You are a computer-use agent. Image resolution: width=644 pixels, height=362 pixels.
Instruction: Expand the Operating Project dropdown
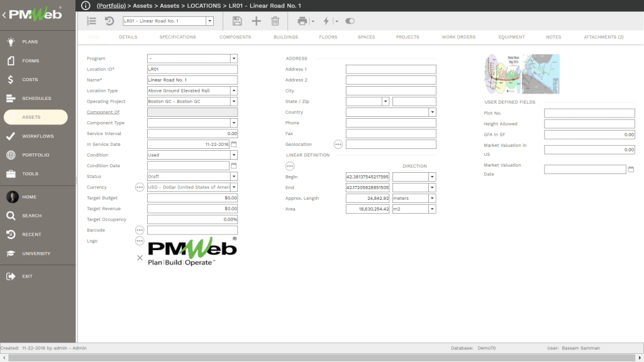(x=234, y=101)
